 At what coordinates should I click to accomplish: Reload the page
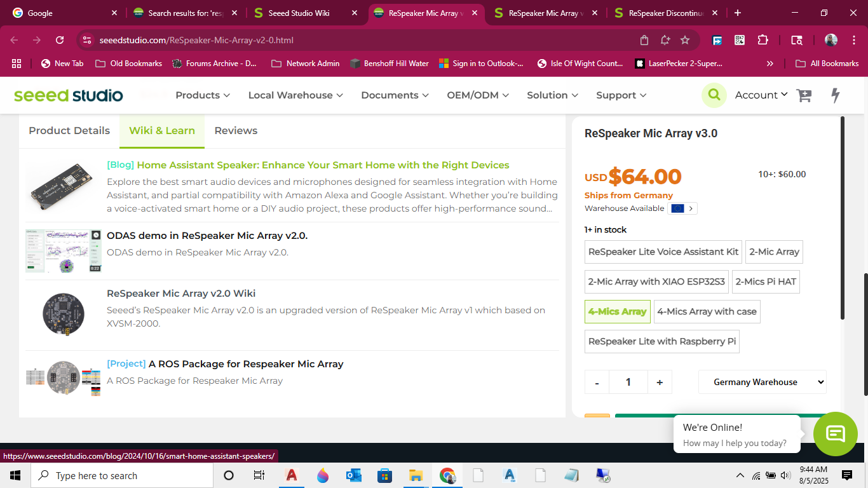pos(60,40)
